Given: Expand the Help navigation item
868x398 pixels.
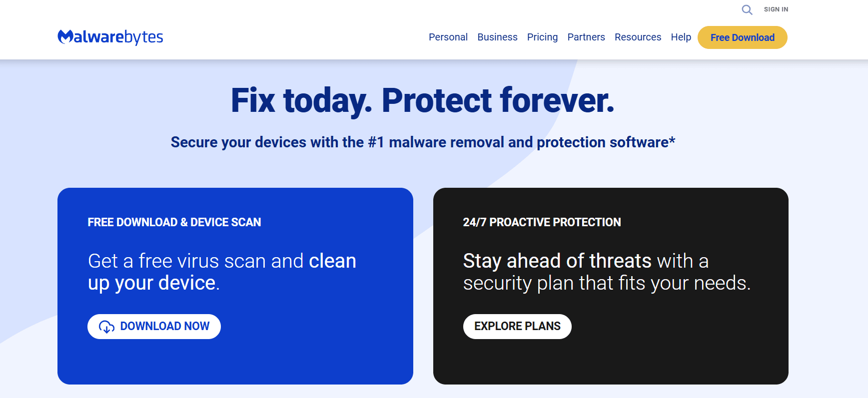Looking at the screenshot, I should click(x=681, y=37).
